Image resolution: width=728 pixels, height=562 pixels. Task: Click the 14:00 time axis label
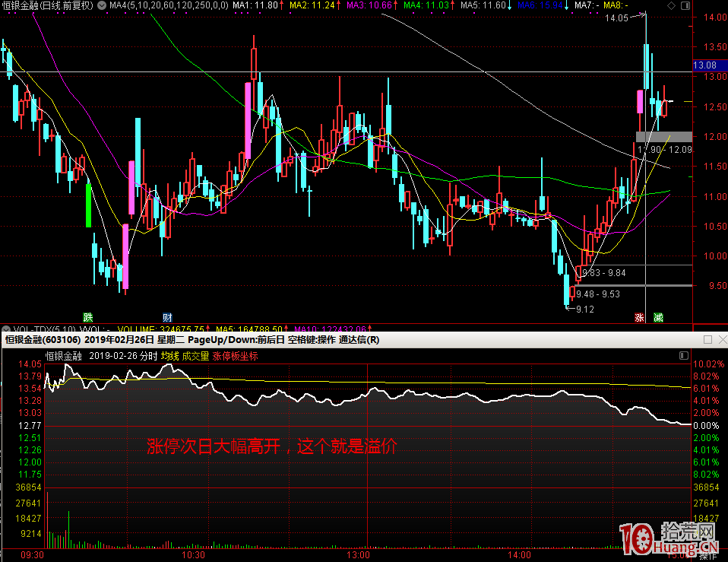[519, 555]
